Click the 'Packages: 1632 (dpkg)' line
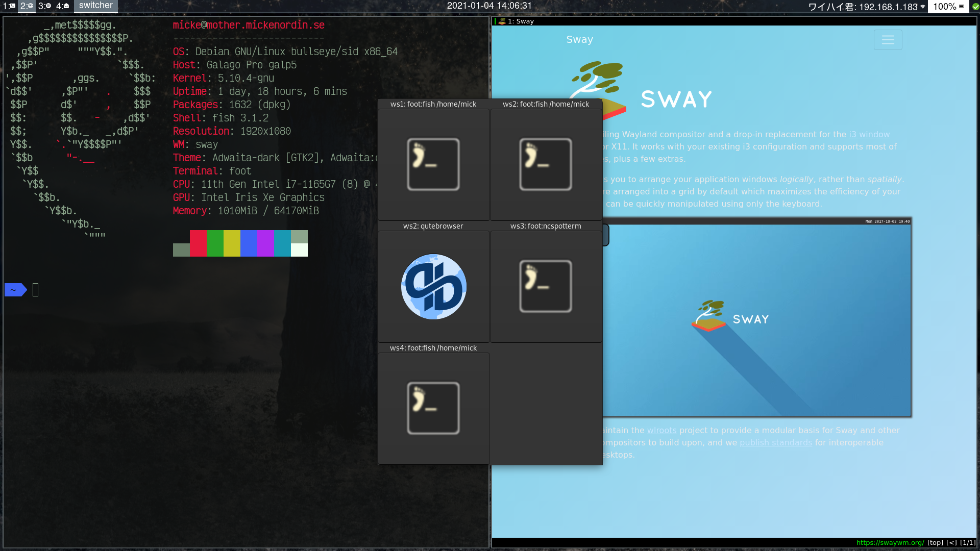This screenshot has width=980, height=551. 232,105
